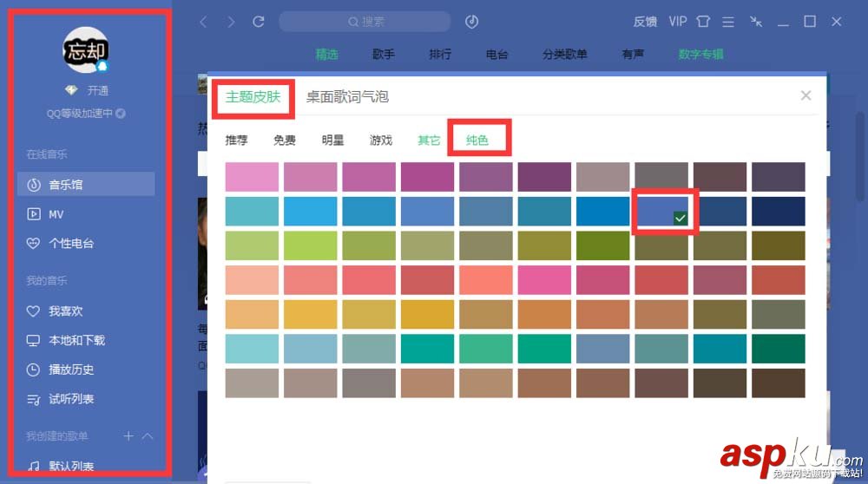Pick the bright sky-blue swatch in second row

click(311, 212)
